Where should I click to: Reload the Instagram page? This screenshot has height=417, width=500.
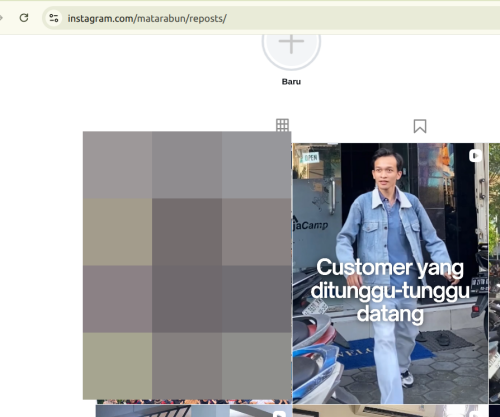24,18
